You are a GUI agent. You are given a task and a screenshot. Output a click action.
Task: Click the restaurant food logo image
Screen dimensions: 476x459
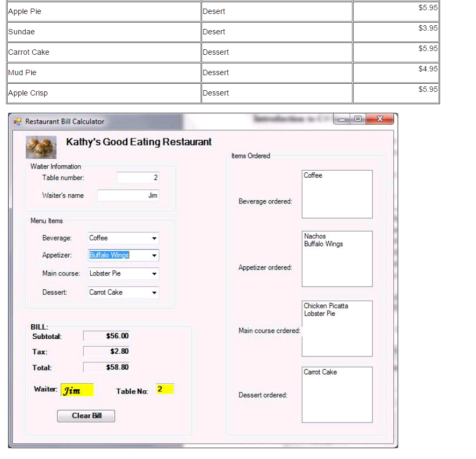[41, 146]
